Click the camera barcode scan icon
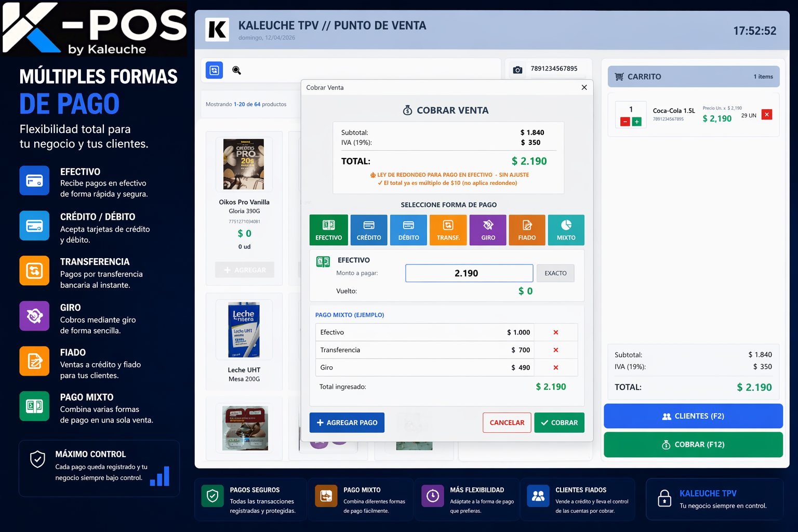Screen dimensions: 798x532 [x=517, y=70]
